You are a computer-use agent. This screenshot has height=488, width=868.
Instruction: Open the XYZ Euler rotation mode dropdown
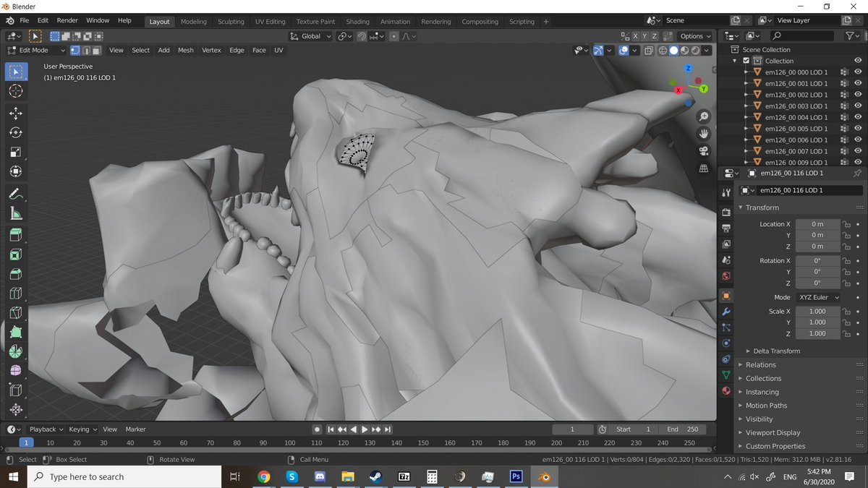click(x=818, y=297)
